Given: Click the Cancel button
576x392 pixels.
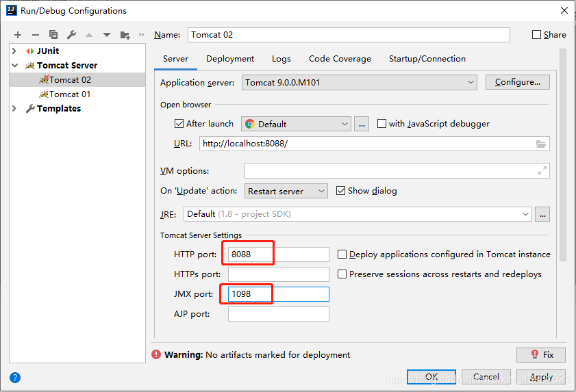Looking at the screenshot, I should pos(486,376).
